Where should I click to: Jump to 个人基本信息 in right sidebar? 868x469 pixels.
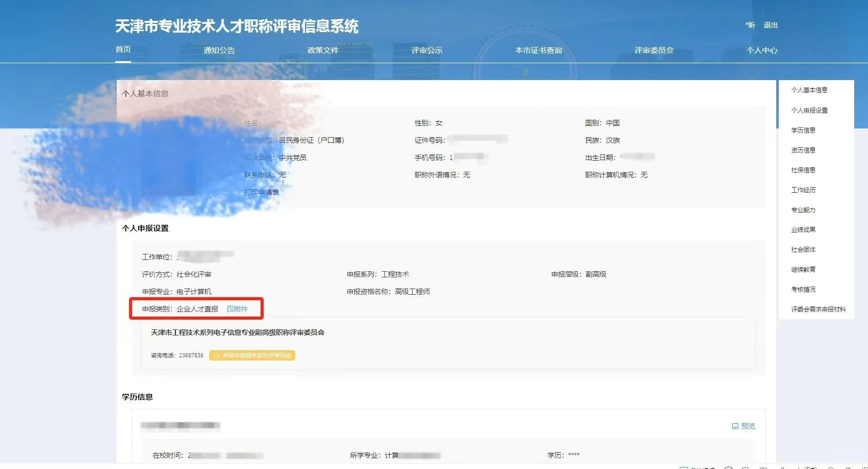tap(809, 90)
